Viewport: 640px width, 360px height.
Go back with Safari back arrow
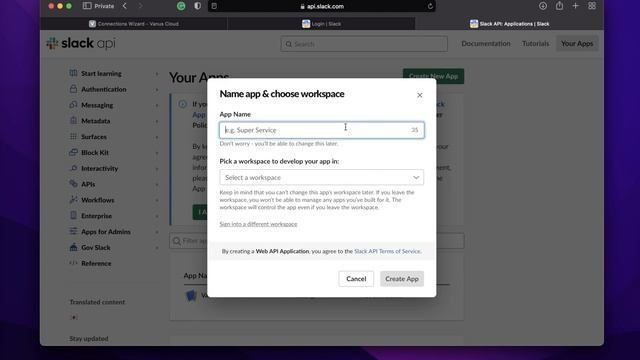point(124,6)
